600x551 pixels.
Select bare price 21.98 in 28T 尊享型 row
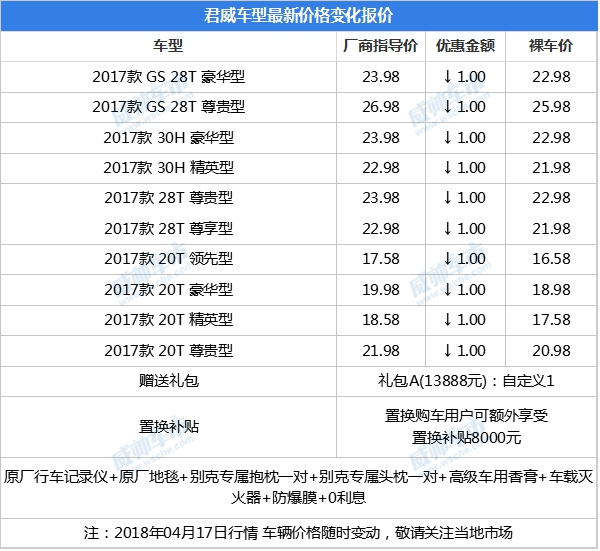click(x=551, y=229)
